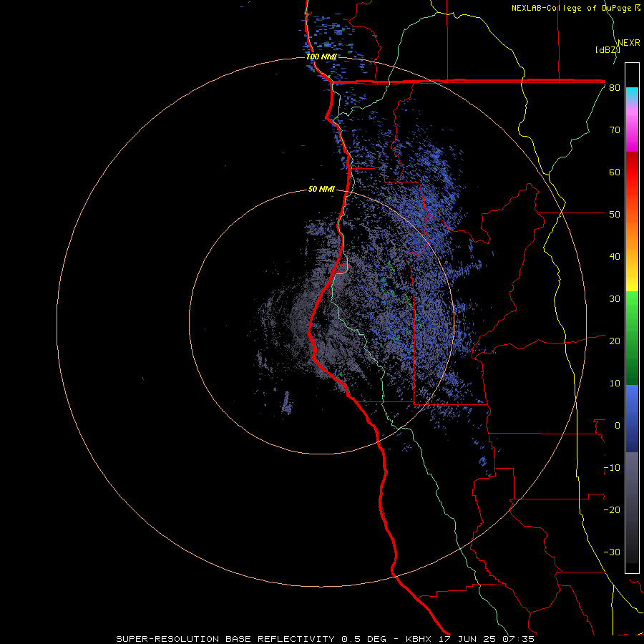Click the 40 value on color scale
The width and height of the screenshot is (644, 644).
click(615, 257)
